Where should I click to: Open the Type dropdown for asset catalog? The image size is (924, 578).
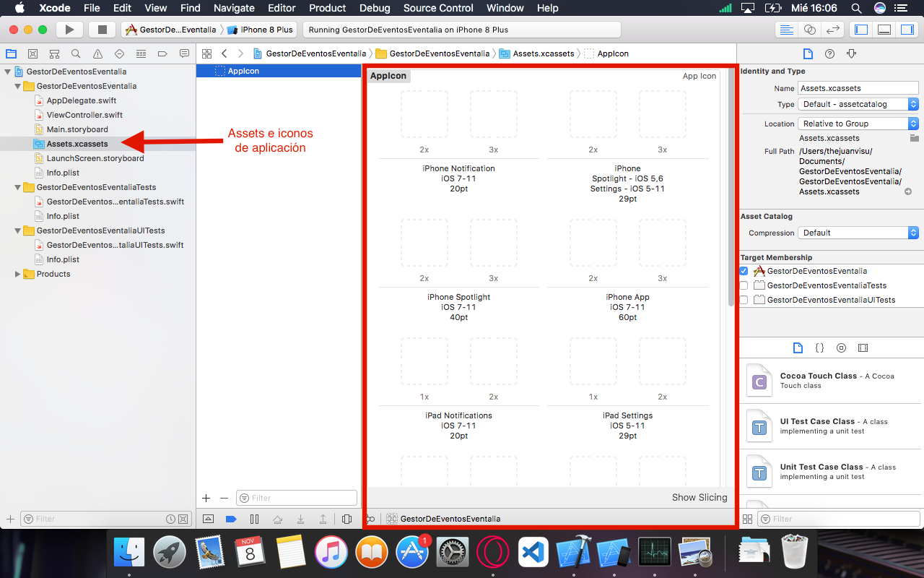858,104
